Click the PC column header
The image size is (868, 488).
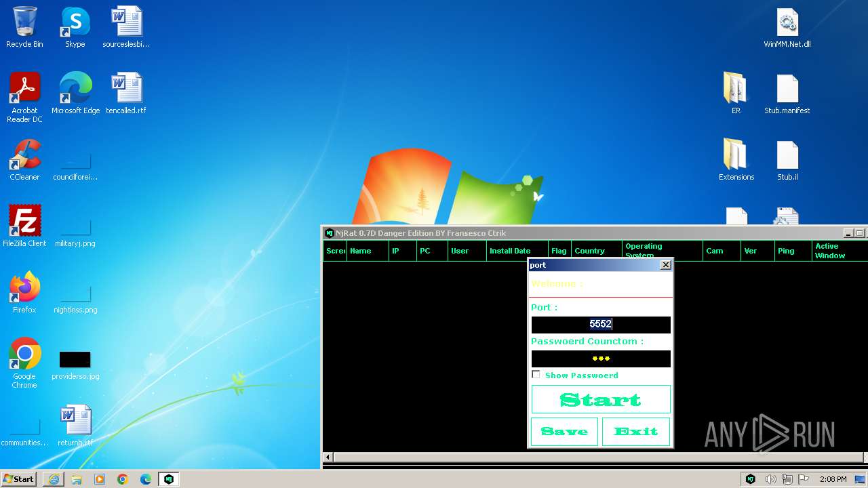[432, 251]
